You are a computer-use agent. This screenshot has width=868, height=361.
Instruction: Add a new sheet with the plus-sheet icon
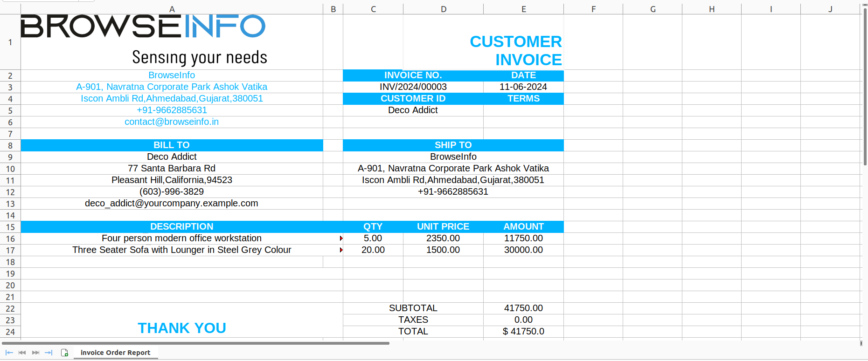point(65,353)
